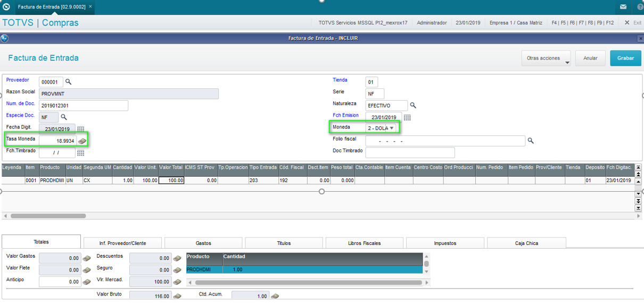Viewport: 644px width, 303px height.
Task: Click the Naturaleza EFECTIVO field
Action: click(386, 105)
